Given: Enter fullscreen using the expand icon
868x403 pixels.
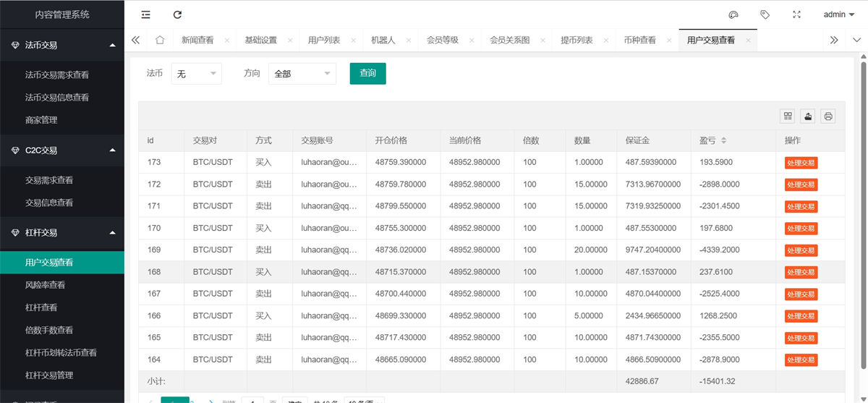Looking at the screenshot, I should [x=797, y=14].
